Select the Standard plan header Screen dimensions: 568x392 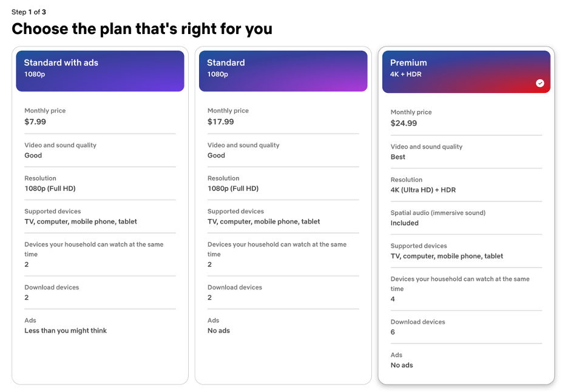tap(283, 71)
